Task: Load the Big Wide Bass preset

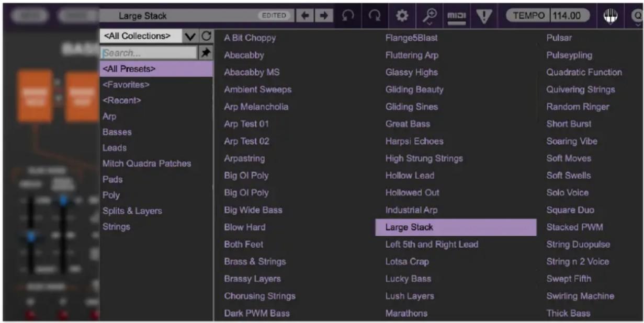Action: coord(253,210)
